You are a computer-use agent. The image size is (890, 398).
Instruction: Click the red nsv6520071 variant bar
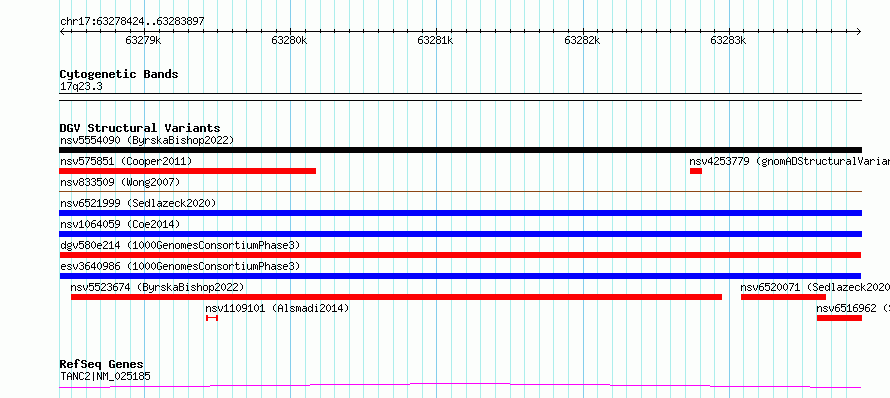pyautogui.click(x=783, y=297)
